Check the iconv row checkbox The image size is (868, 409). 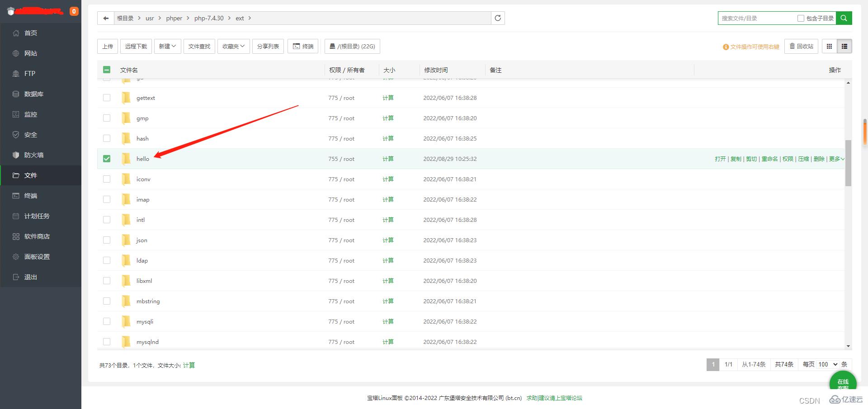[x=107, y=179]
